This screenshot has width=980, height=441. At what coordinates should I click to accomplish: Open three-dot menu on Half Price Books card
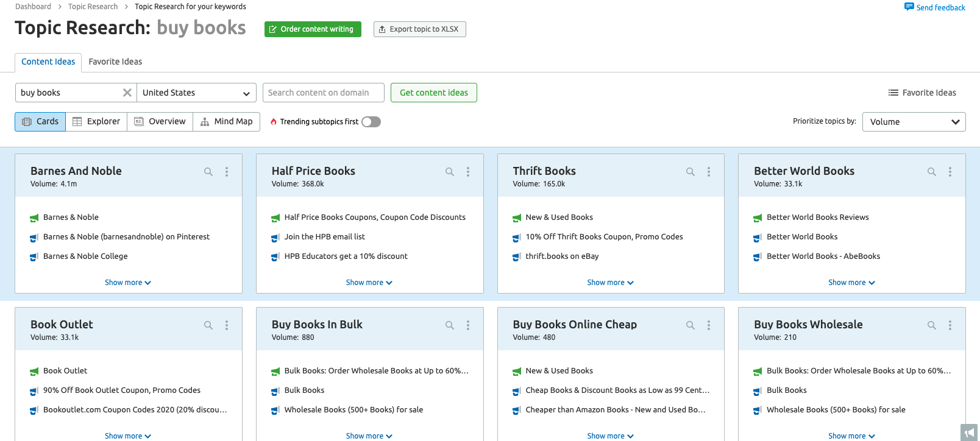click(x=468, y=172)
